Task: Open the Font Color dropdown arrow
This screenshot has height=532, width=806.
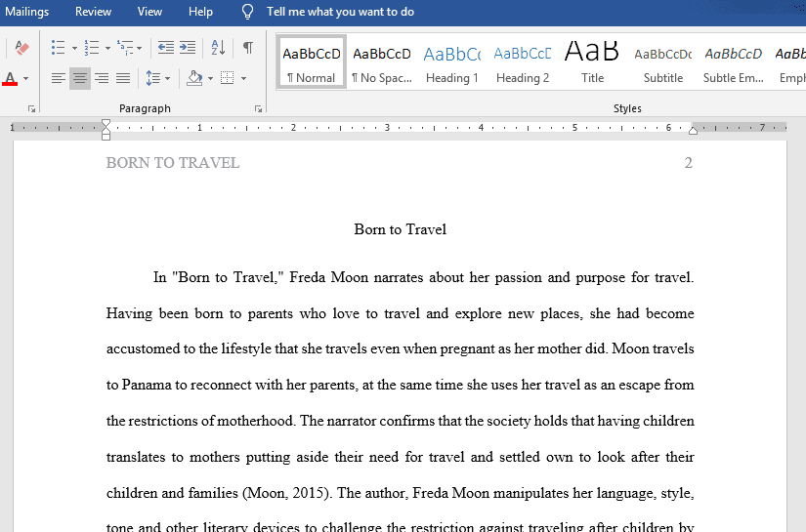Action: pyautogui.click(x=25, y=78)
